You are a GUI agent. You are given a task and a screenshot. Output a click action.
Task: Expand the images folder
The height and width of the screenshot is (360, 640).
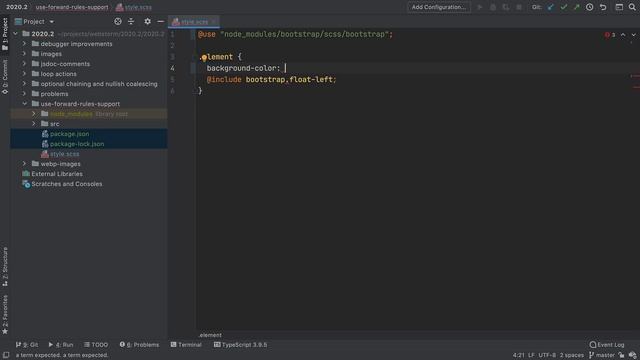(24, 53)
